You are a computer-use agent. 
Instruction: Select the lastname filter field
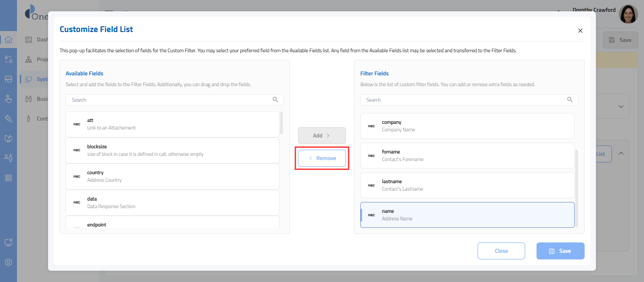pos(467,185)
